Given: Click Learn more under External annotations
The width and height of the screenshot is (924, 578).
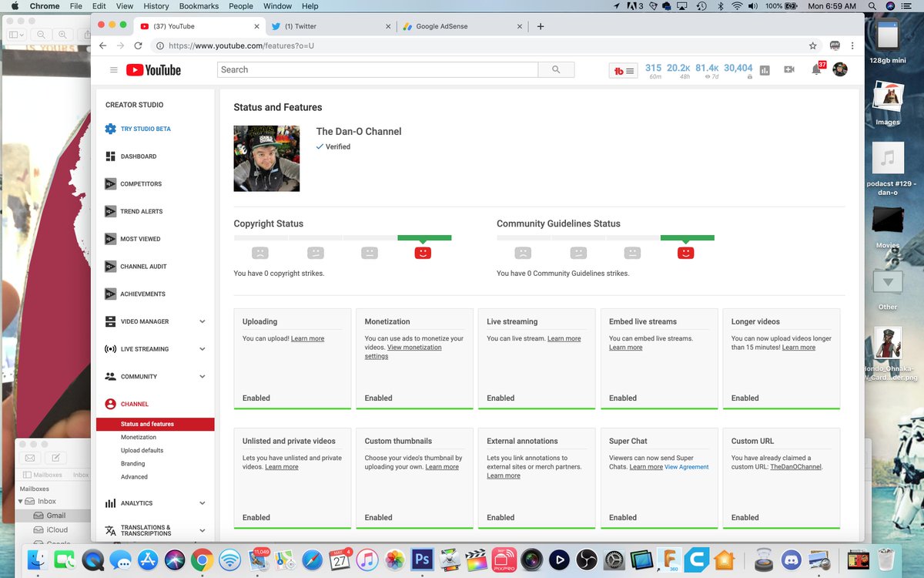Looking at the screenshot, I should (x=504, y=476).
